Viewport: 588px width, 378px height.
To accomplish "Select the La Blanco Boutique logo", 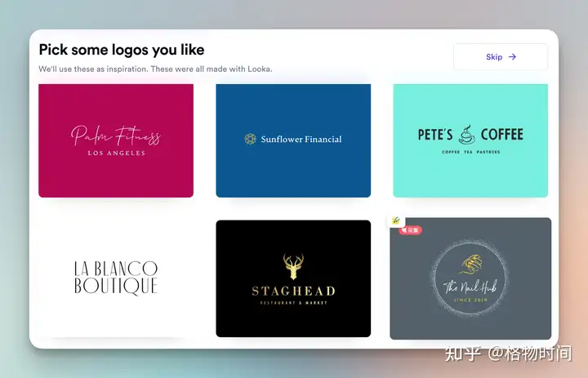I will point(116,278).
